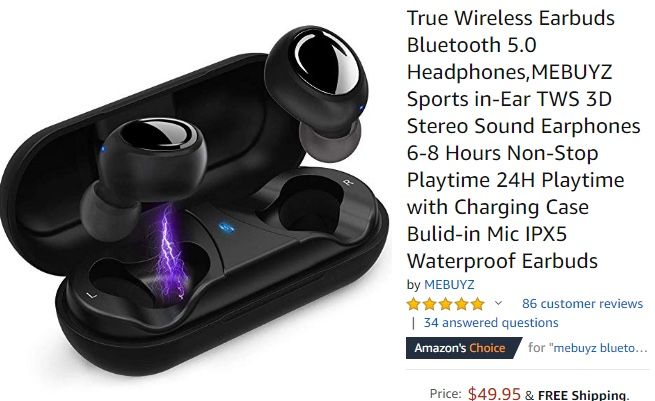Open the 34 answered questions link
Screen dimensions: 655x401
click(491, 322)
